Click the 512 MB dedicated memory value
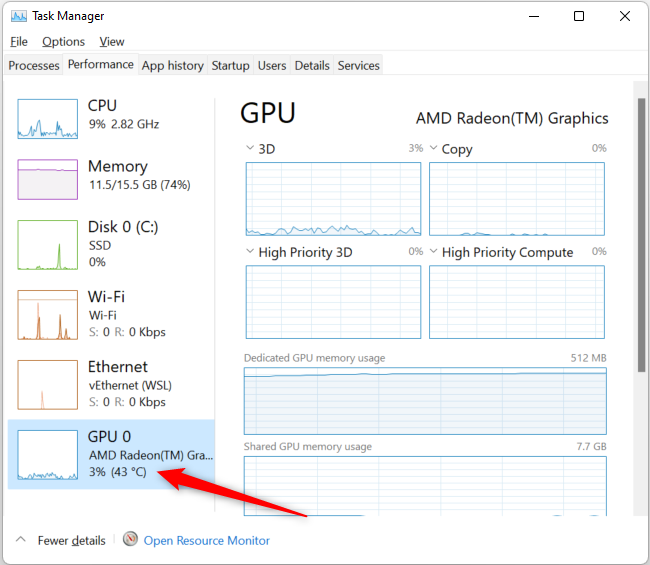Screen dimensions: 650x565 coord(588,358)
